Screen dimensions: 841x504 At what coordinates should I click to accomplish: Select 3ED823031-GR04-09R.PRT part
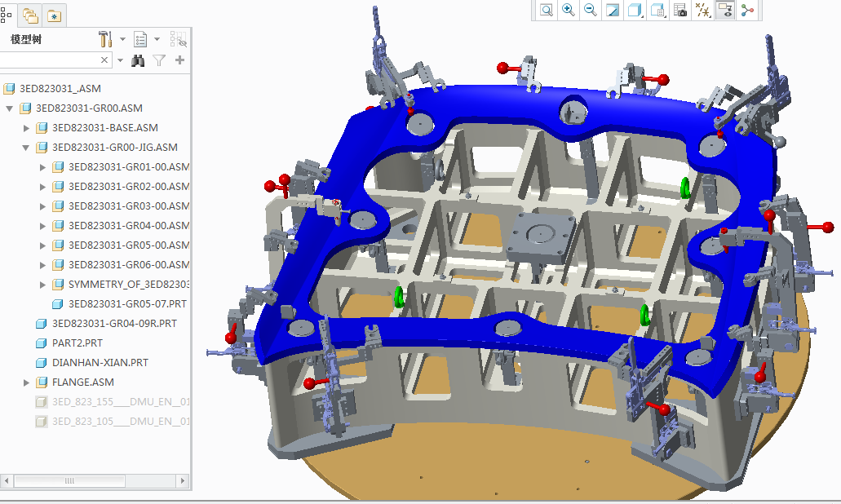tap(114, 323)
